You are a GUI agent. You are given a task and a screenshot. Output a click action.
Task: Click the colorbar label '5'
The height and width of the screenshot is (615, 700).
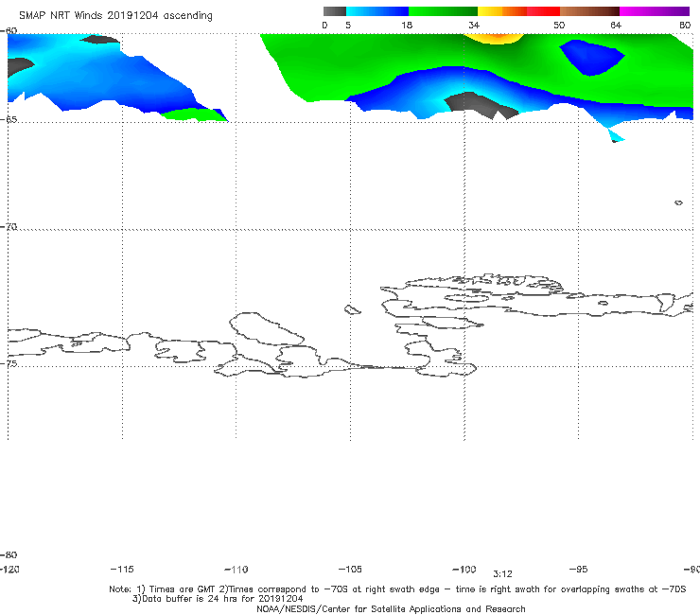[x=348, y=25]
